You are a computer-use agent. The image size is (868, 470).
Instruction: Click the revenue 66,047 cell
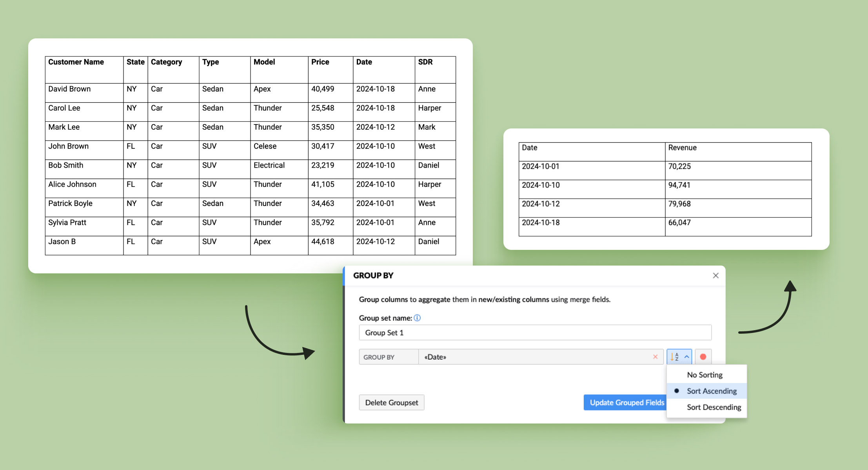[x=738, y=227]
